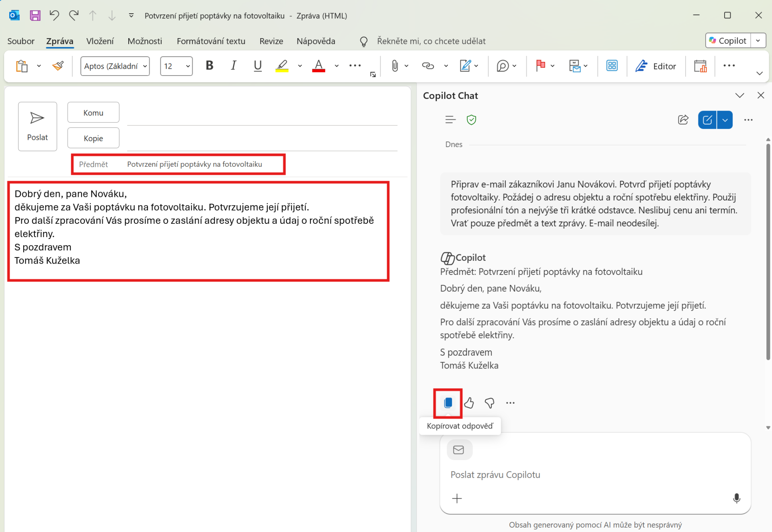This screenshot has height=532, width=772.
Task: Click the Poslat send button
Action: tap(37, 127)
